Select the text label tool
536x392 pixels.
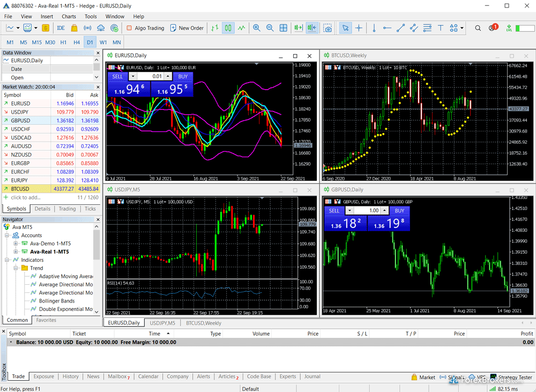click(x=441, y=28)
